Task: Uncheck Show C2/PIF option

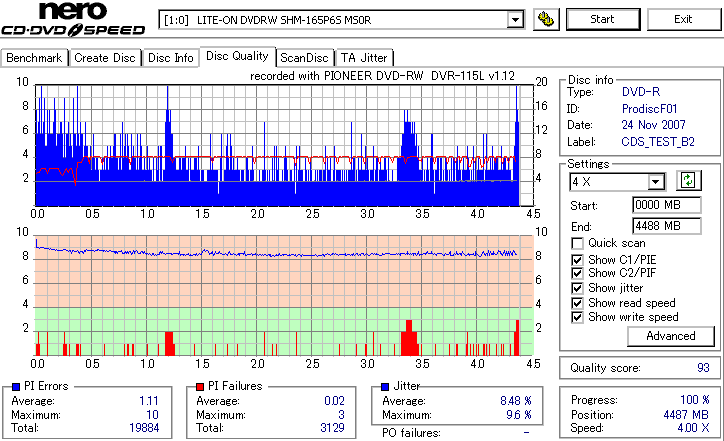Action: point(577,273)
